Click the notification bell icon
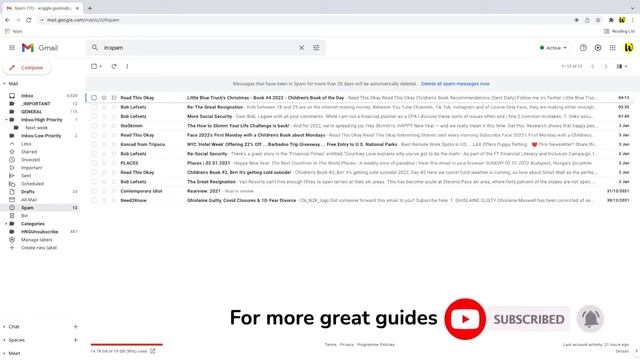Viewport: 640px width, 360px height. pos(590,318)
